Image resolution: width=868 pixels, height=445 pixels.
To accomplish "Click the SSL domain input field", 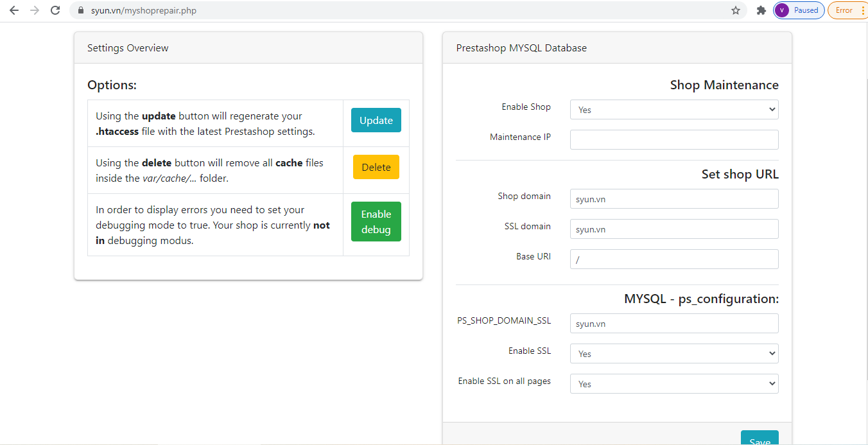I will click(x=674, y=229).
